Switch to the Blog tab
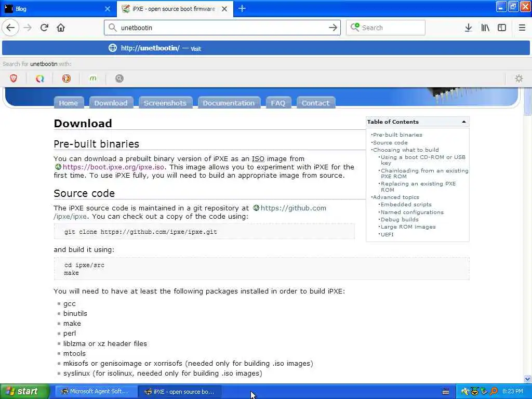 click(x=58, y=9)
